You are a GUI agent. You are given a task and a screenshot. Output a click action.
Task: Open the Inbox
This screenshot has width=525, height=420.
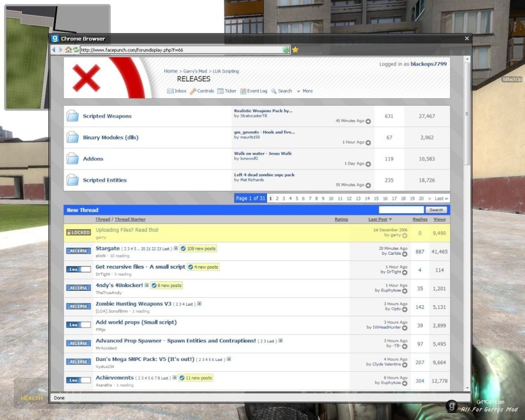pos(177,91)
